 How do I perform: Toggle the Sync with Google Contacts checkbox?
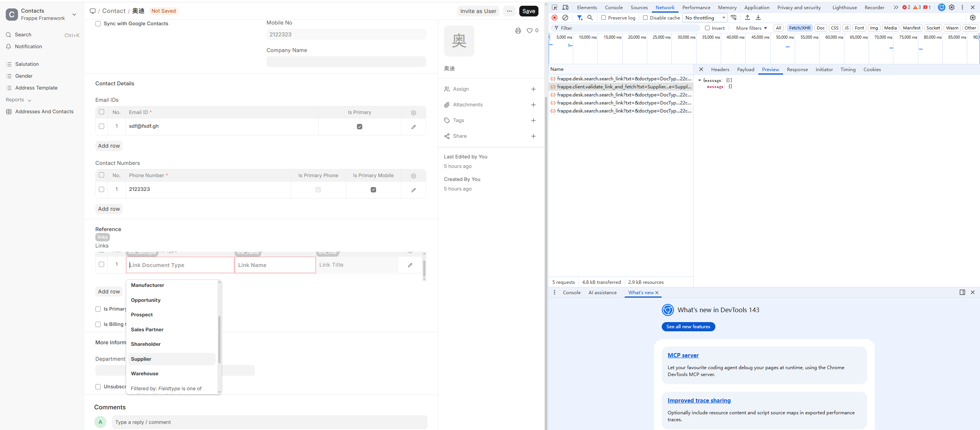pos(98,24)
